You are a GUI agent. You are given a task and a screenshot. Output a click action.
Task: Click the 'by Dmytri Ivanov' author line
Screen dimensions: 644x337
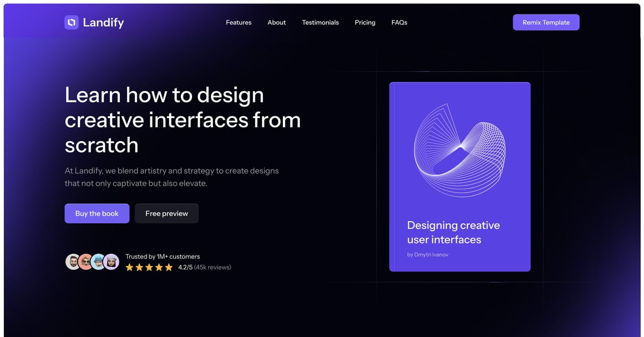(428, 255)
